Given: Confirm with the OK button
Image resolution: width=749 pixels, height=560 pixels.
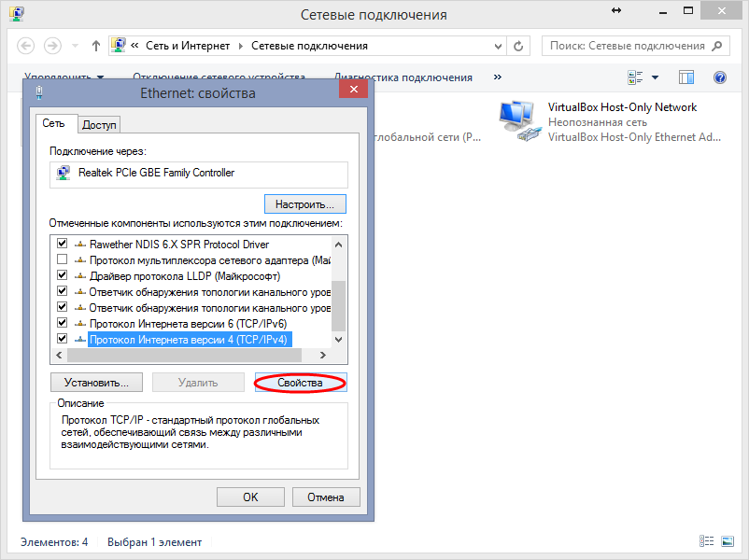Looking at the screenshot, I should point(250,497).
